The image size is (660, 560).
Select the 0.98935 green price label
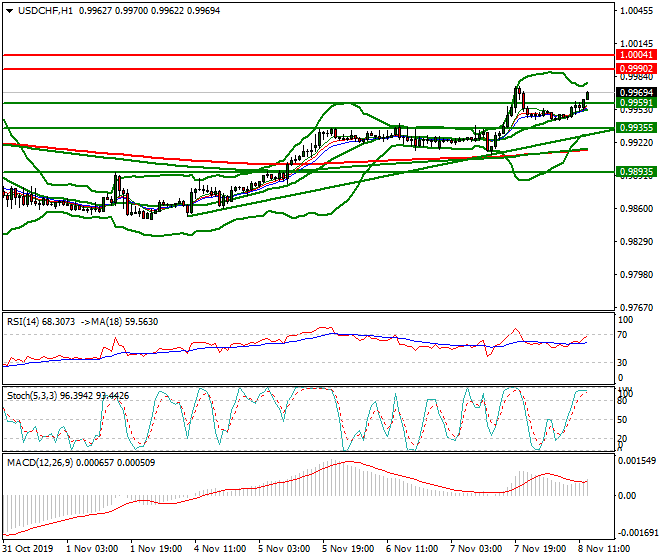(x=636, y=172)
